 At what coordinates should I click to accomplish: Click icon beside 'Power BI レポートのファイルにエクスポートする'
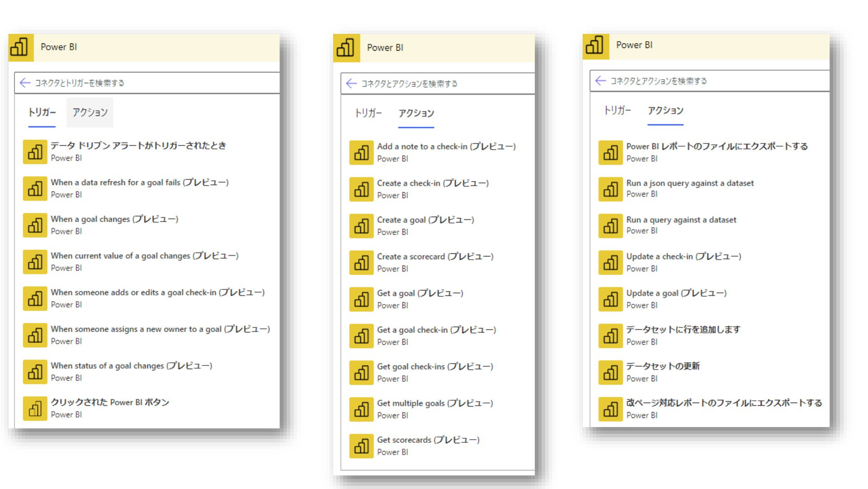click(x=611, y=152)
